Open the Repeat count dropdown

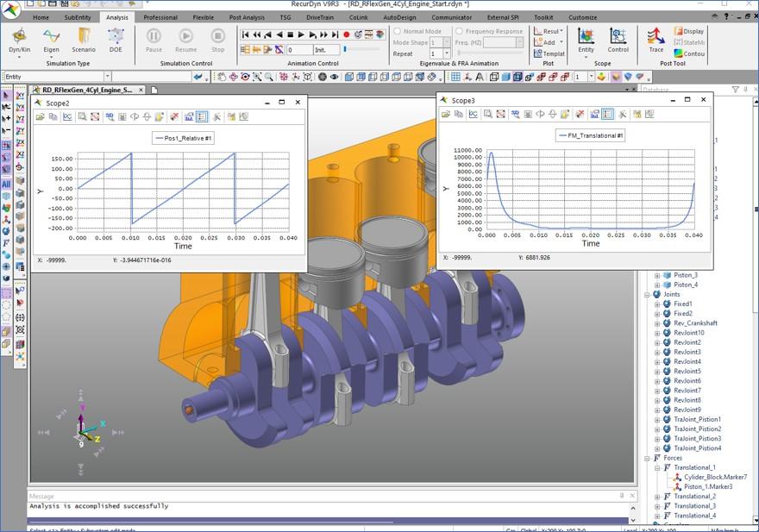[x=446, y=53]
